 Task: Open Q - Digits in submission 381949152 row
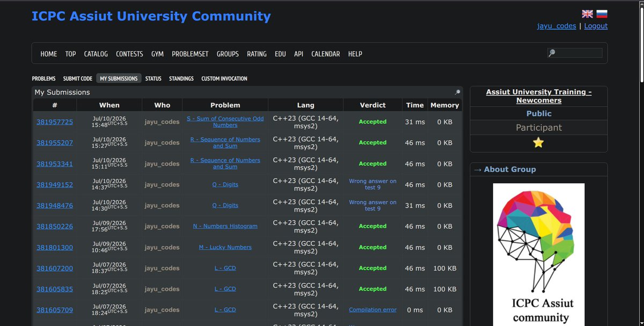(x=225, y=185)
